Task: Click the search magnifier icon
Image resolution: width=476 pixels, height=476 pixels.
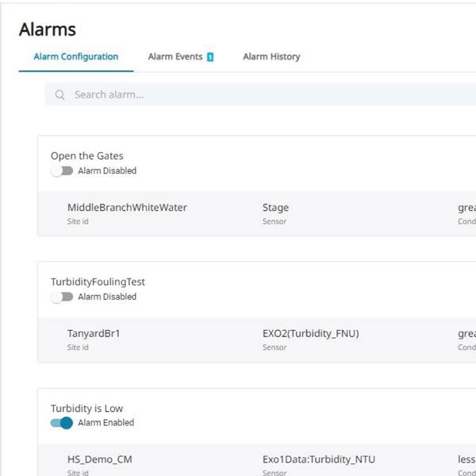Action: [60, 95]
